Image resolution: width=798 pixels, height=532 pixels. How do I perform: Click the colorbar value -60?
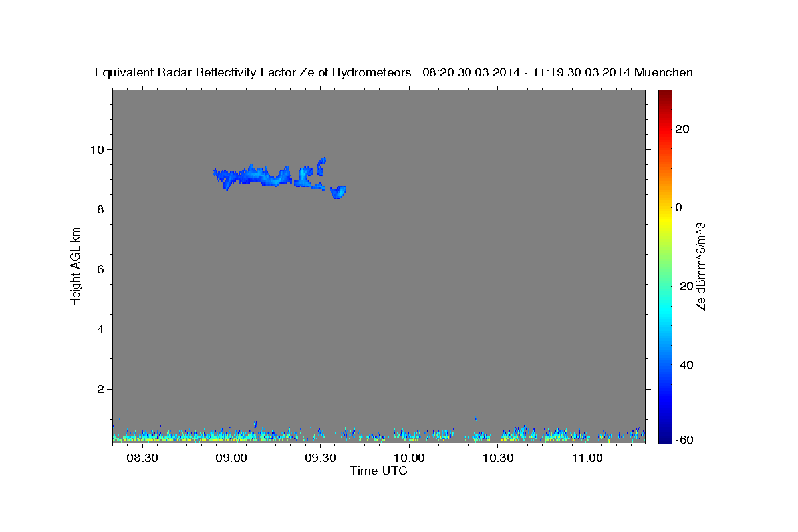685,439
